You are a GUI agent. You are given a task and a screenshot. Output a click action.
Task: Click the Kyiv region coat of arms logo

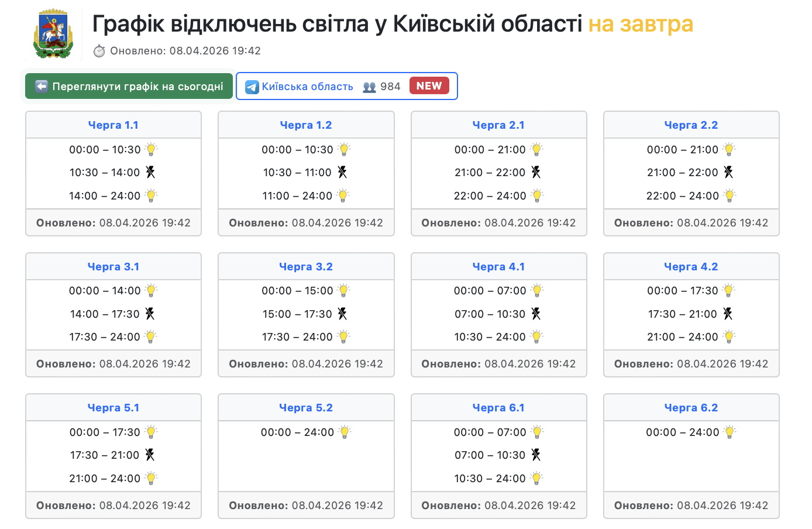click(53, 35)
